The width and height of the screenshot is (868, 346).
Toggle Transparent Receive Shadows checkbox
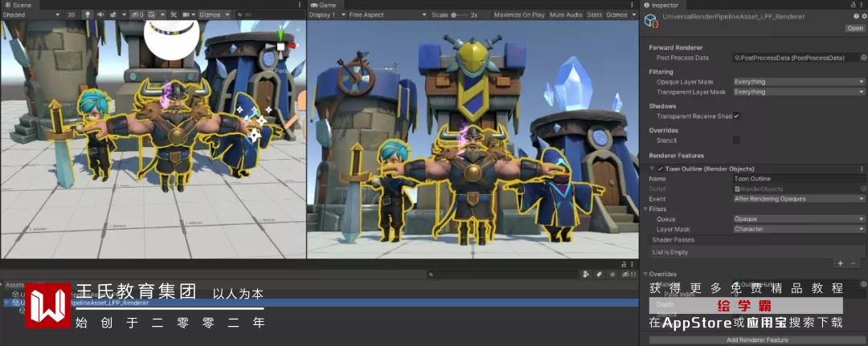coord(736,116)
